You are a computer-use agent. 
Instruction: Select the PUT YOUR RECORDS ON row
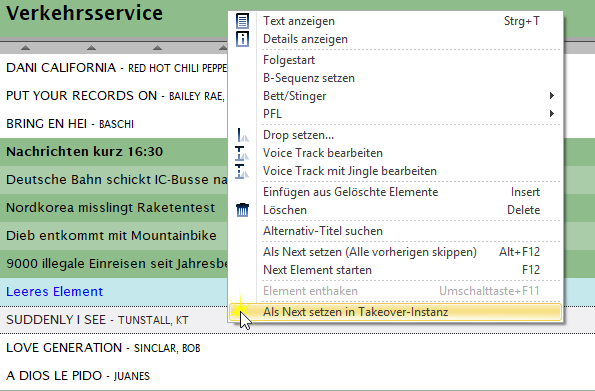[114, 96]
